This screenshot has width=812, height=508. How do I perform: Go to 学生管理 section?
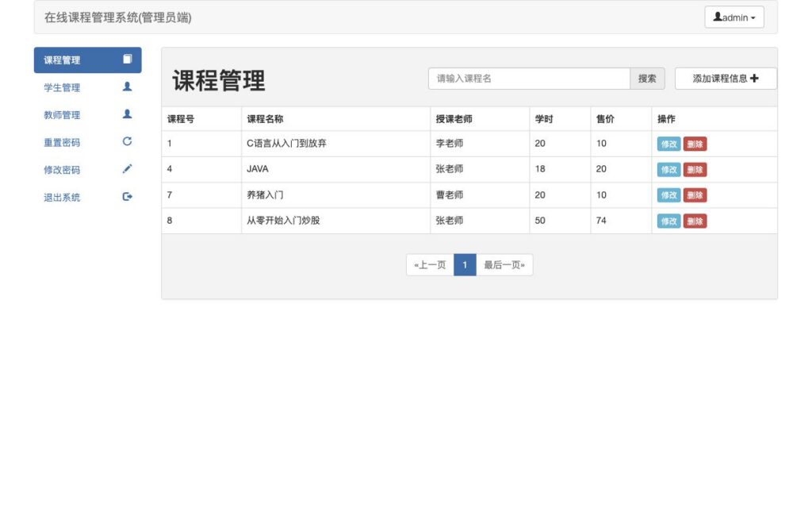point(87,87)
